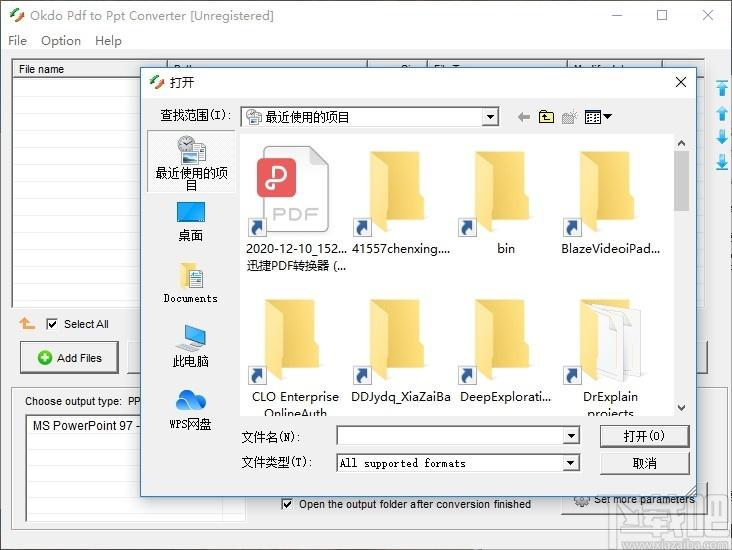Select the BlazeVideoiPad folder shortcut
Screen dimensions: 732x550
(x=610, y=201)
